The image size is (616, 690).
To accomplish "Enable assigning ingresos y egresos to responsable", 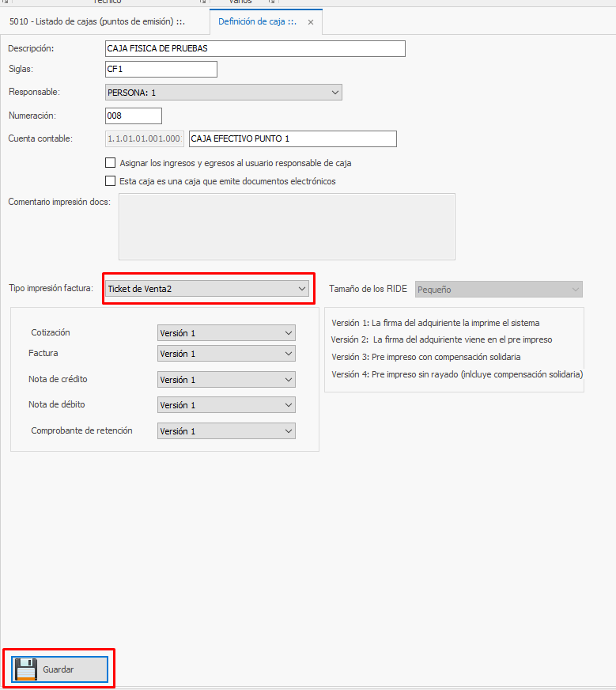I will pyautogui.click(x=111, y=163).
